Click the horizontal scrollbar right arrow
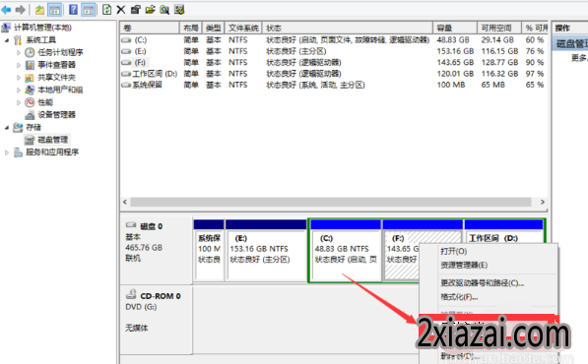Image resolution: width=588 pixels, height=364 pixels. [x=543, y=202]
